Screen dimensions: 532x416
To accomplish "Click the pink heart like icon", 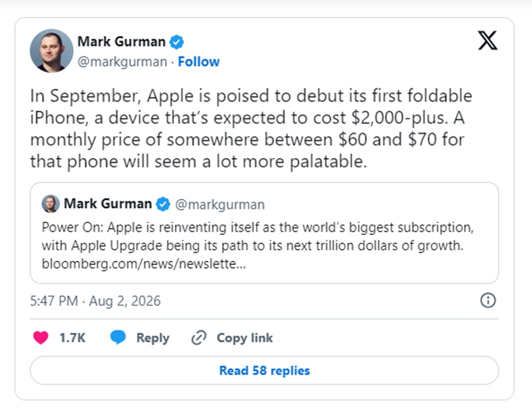I will (41, 337).
